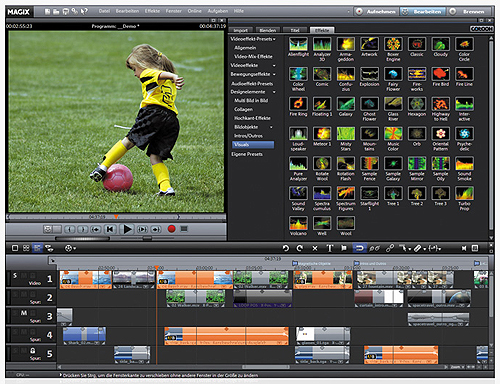The height and width of the screenshot is (384, 500).
Task: Click the Brennen button
Action: [470, 12]
